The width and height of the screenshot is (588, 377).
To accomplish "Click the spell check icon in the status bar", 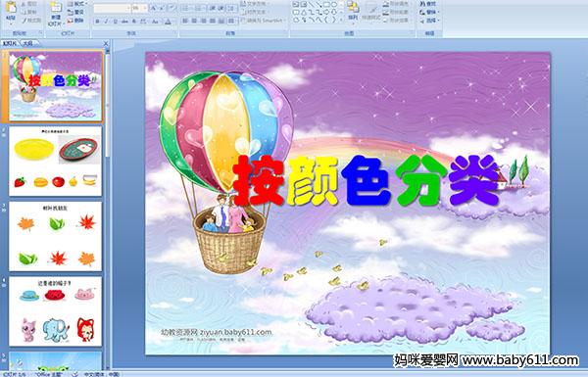I will (x=75, y=374).
